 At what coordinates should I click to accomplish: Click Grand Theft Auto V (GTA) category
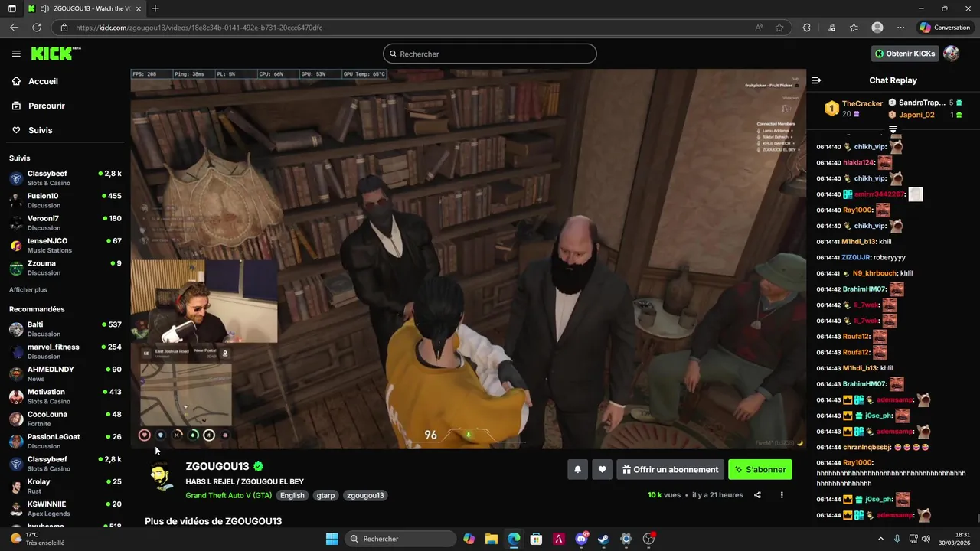point(228,495)
